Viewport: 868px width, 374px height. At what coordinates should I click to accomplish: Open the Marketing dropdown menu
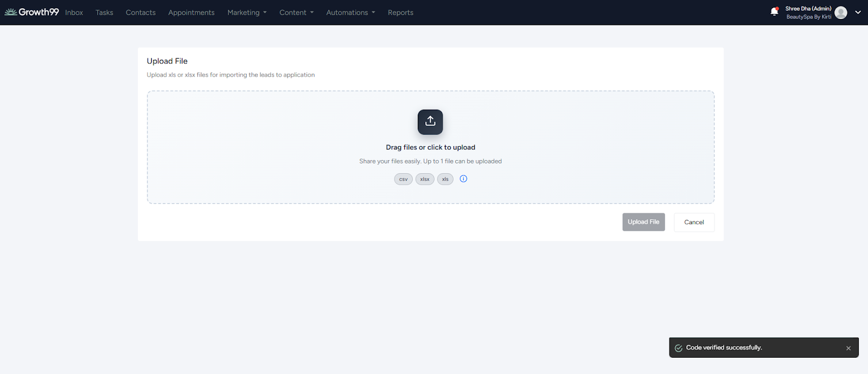(x=246, y=12)
